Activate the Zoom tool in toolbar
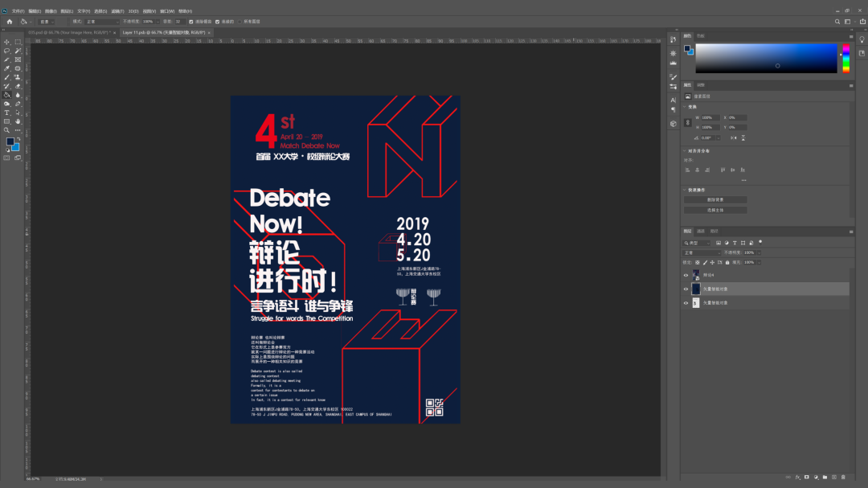The width and height of the screenshot is (868, 488). point(7,129)
